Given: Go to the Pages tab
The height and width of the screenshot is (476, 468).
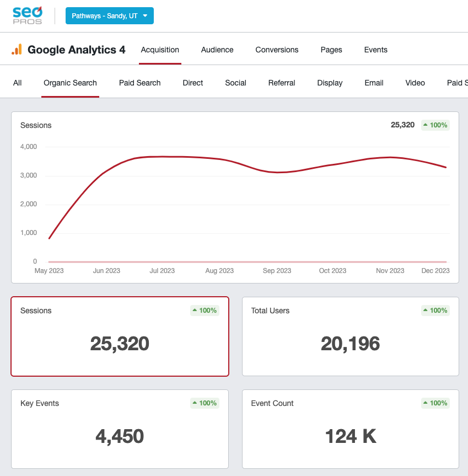Looking at the screenshot, I should (x=331, y=50).
